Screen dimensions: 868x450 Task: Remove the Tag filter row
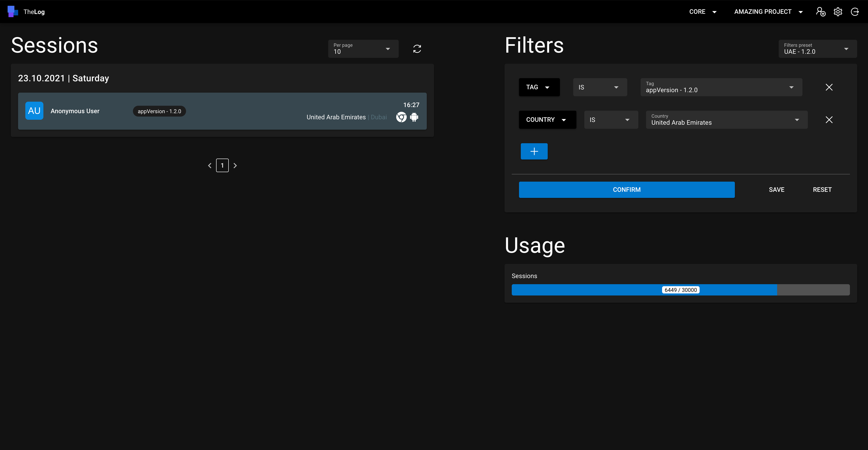click(829, 87)
